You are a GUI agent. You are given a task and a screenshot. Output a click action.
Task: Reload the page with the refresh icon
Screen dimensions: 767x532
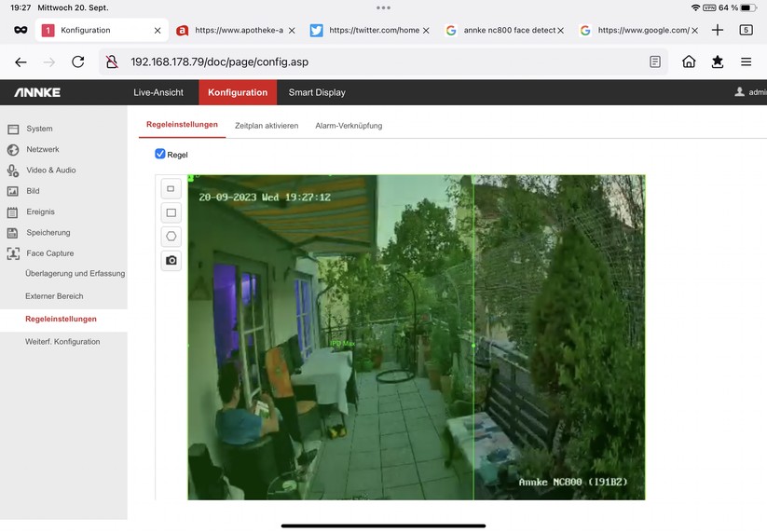pos(78,62)
